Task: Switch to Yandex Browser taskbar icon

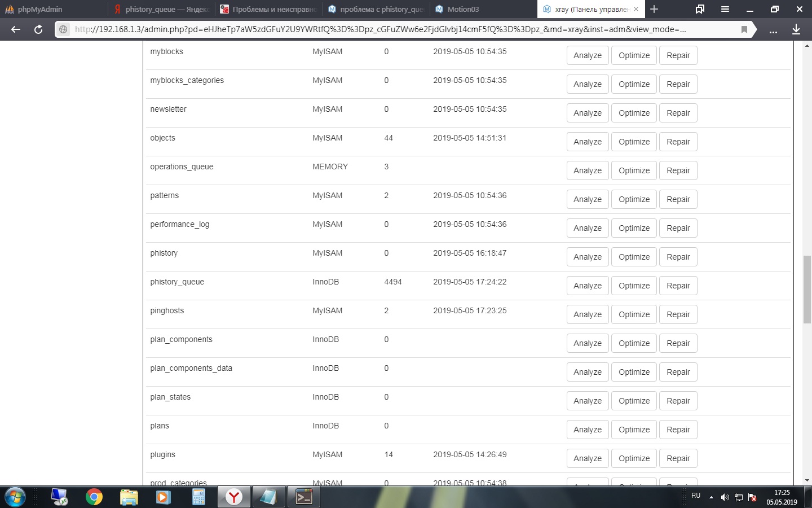Action: tap(233, 497)
